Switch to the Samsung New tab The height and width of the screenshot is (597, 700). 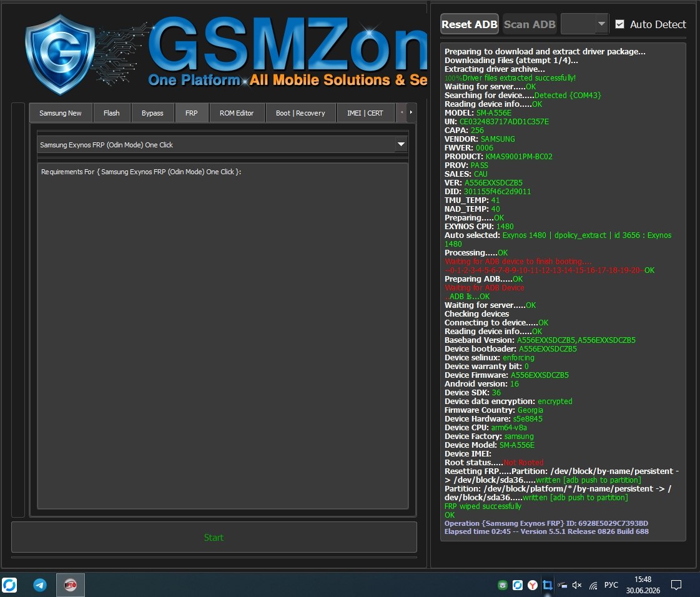61,113
